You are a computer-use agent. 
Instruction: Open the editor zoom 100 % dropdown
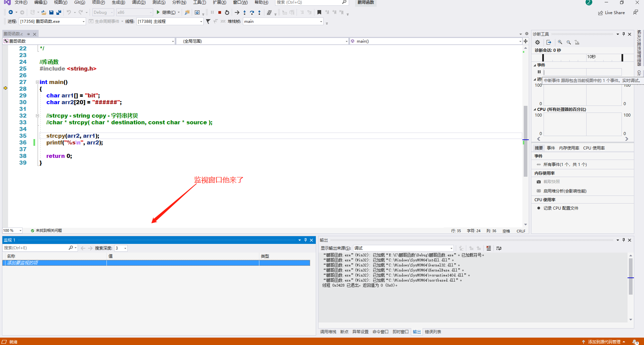[12, 230]
